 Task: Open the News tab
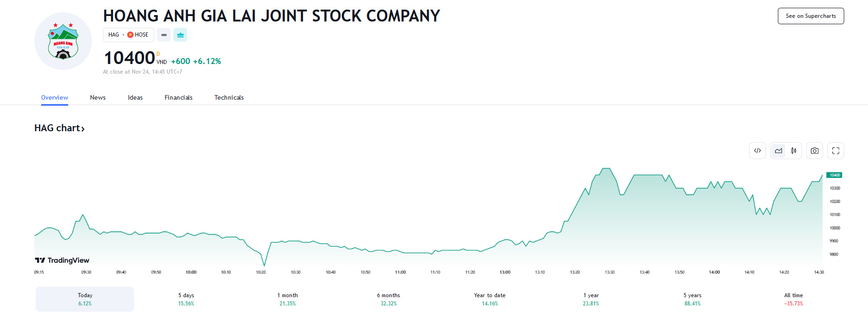click(x=97, y=97)
